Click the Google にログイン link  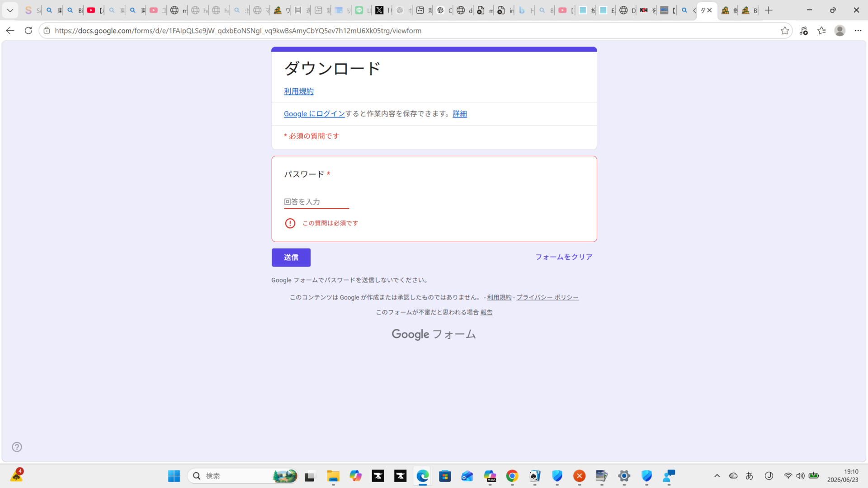[x=314, y=114]
